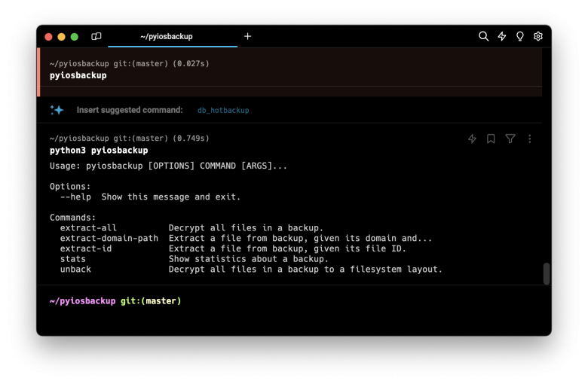588x384 pixels.
Task: Click the lightbulb resource center icon
Action: click(519, 36)
